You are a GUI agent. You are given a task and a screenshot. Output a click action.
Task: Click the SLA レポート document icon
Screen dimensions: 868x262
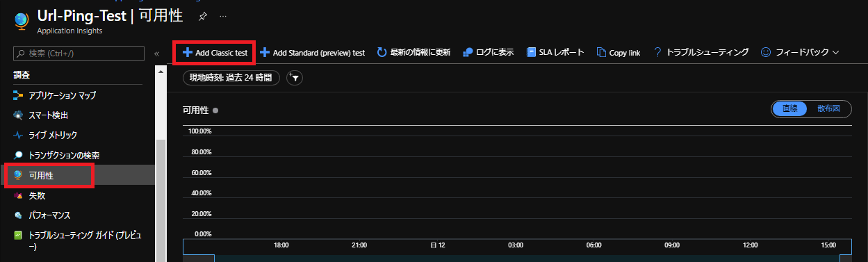click(531, 52)
